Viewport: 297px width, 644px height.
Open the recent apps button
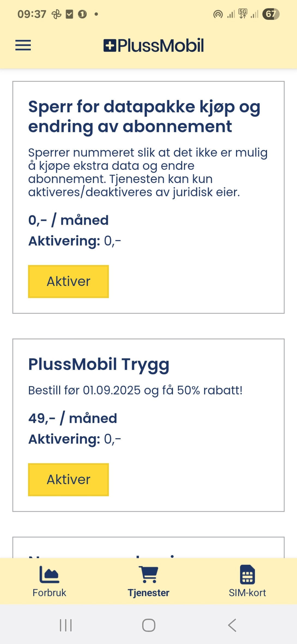pyautogui.click(x=66, y=625)
